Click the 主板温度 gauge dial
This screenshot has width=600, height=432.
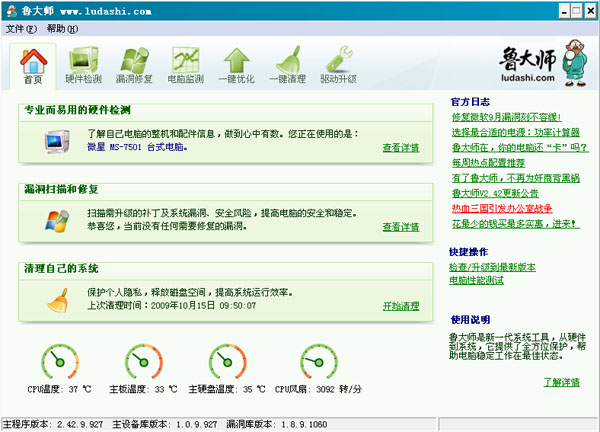143,362
